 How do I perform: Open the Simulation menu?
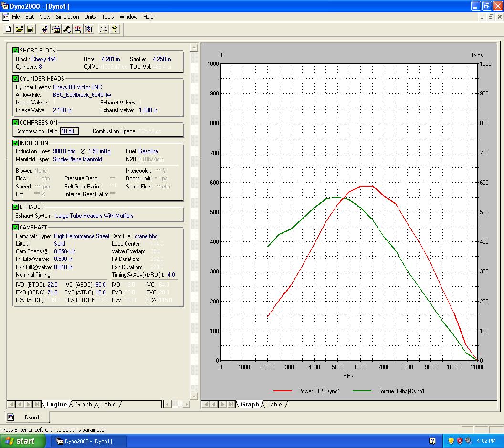click(x=67, y=17)
